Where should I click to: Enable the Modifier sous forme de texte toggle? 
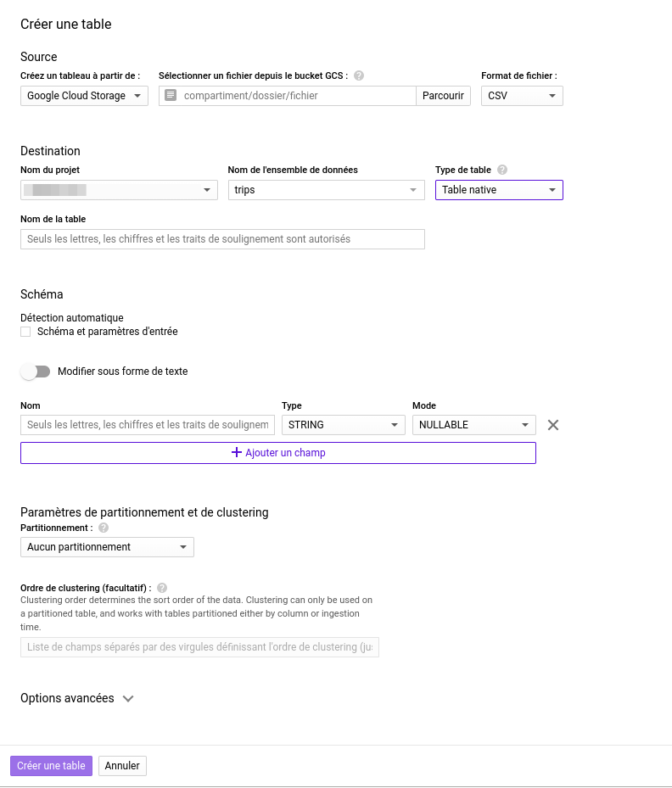35,371
